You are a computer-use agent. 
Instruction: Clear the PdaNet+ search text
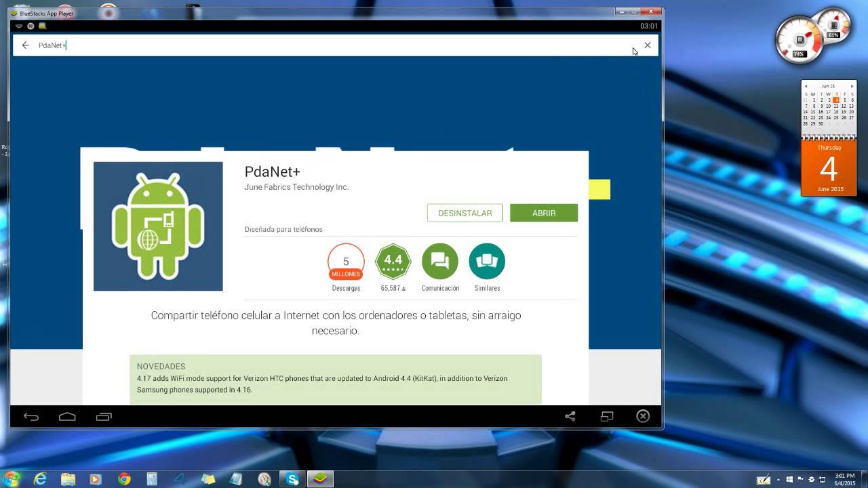coord(648,45)
